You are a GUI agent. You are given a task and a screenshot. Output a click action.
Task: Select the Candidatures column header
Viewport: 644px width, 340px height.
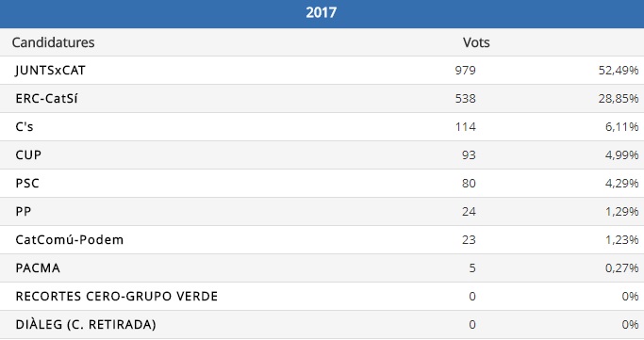click(x=54, y=42)
